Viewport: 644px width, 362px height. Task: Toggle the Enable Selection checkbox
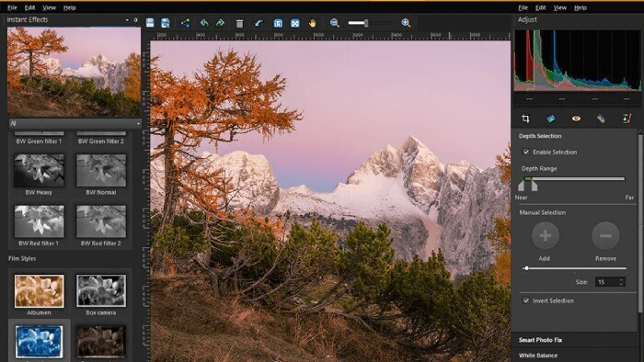[525, 152]
